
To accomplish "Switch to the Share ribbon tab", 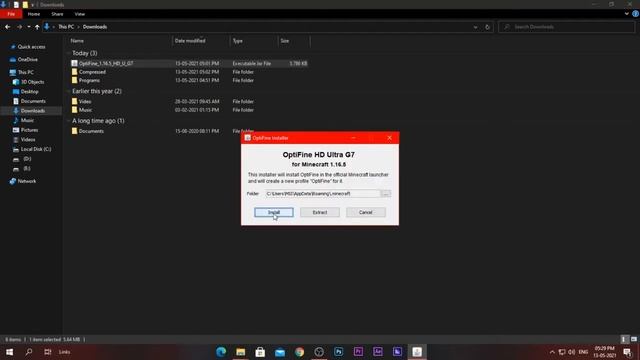I will click(57, 14).
